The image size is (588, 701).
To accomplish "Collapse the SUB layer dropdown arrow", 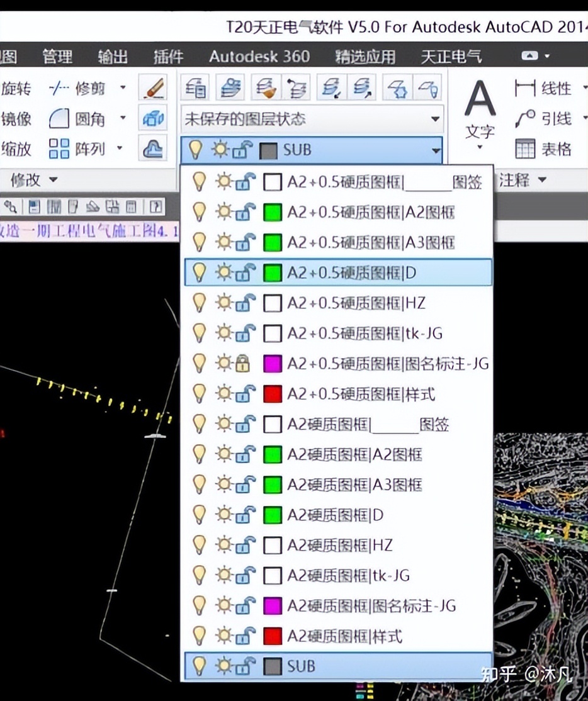I will [434, 150].
